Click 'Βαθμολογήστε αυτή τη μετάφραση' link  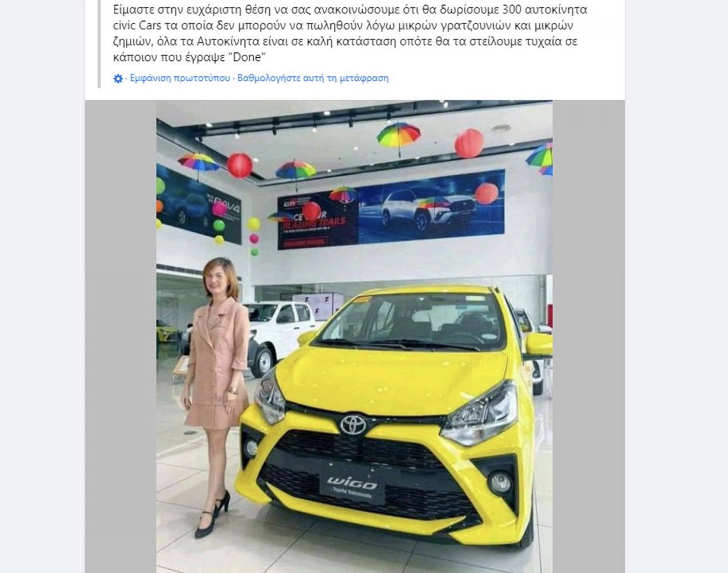click(313, 78)
